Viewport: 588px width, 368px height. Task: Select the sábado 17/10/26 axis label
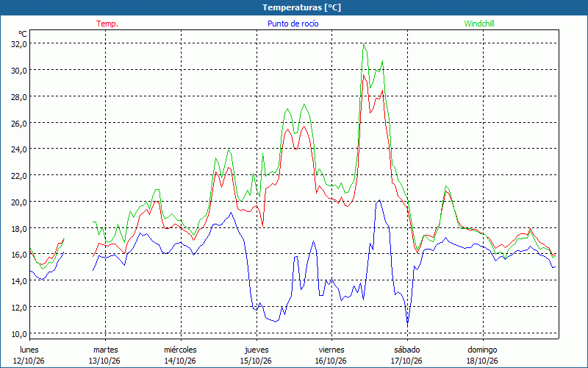(x=407, y=355)
